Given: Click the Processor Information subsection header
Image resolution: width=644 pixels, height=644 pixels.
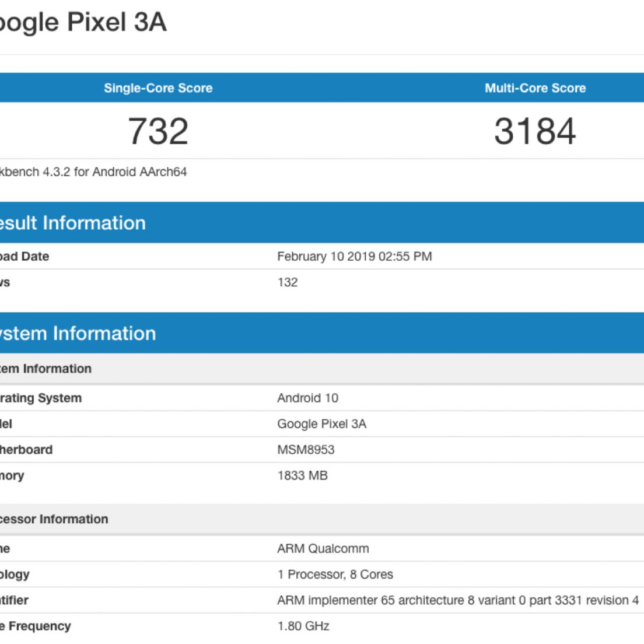Looking at the screenshot, I should [54, 519].
